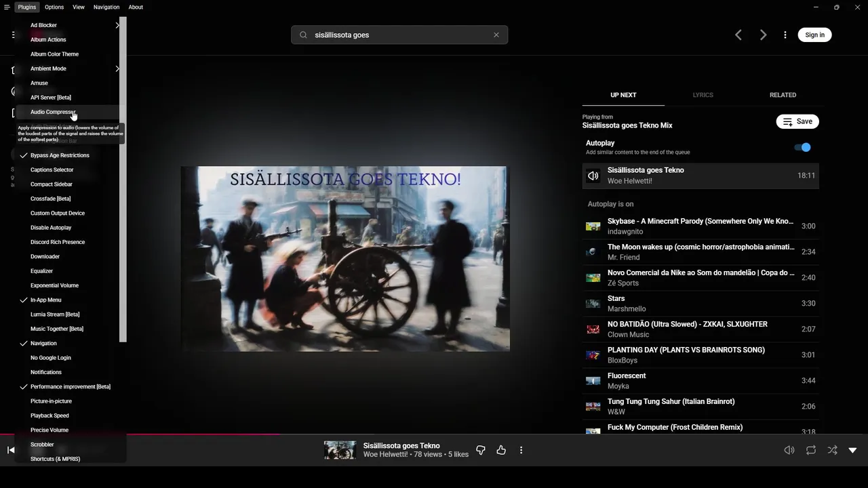Open the Woe Helwetti! artist link in player bar
This screenshot has width=868, height=488.
[x=386, y=455]
